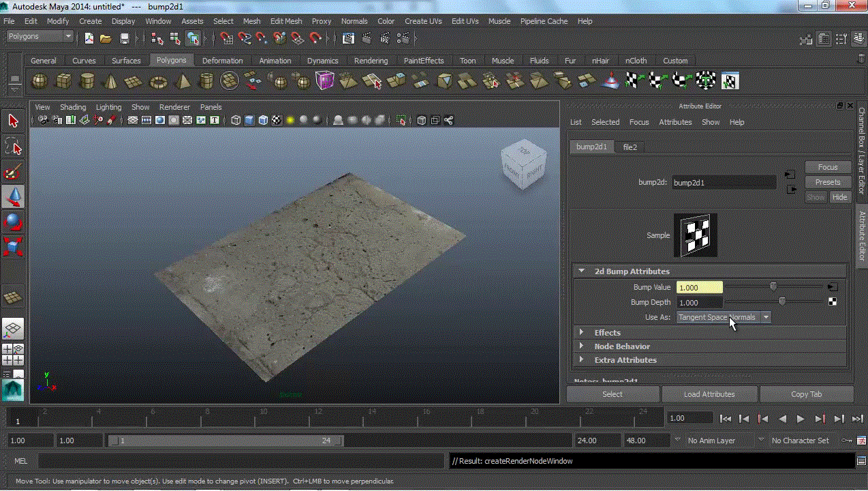Toggle wireframe shading in viewport toolbar

point(236,120)
